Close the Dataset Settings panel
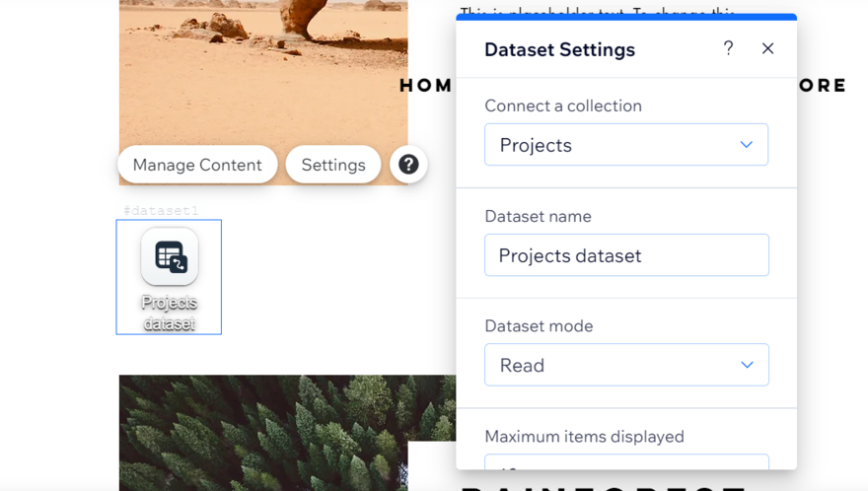The image size is (868, 491). click(x=767, y=48)
